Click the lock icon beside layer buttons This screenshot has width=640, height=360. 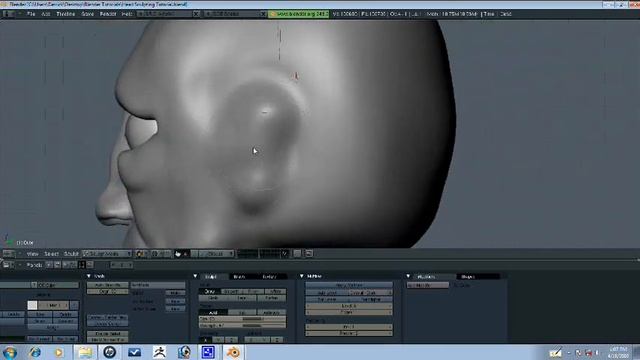point(297,254)
